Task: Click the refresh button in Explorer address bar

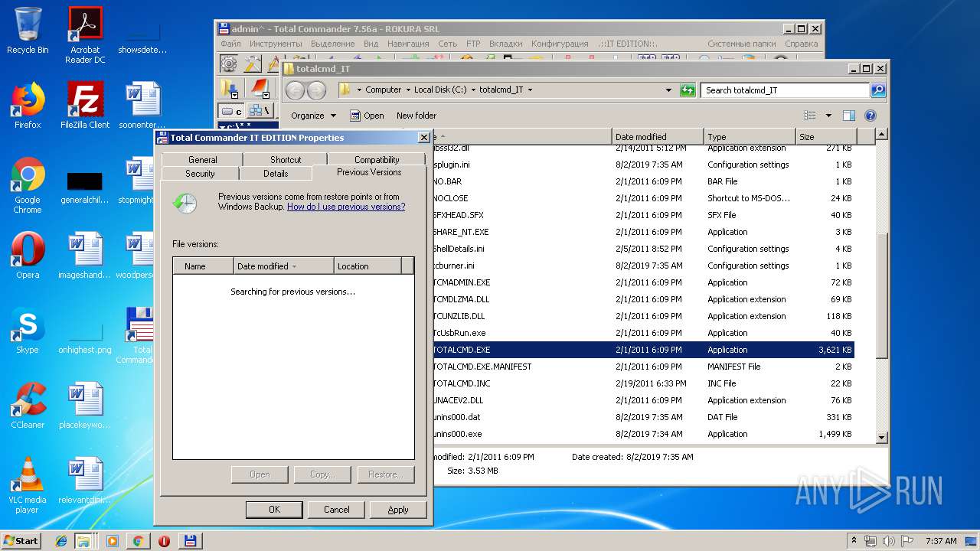Action: 688,90
